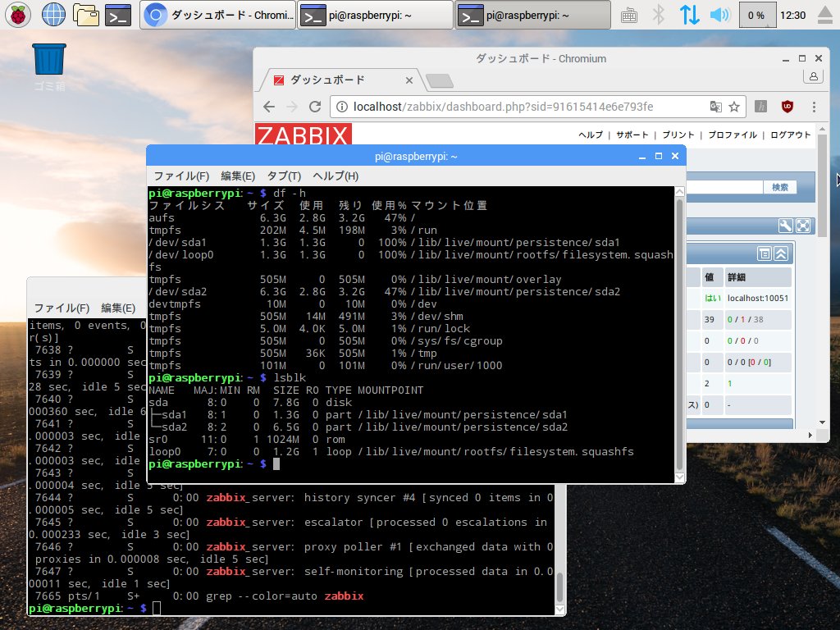Screen dimensions: 840x630
Task: Bookmark this page with the star icon
Action: (x=734, y=107)
